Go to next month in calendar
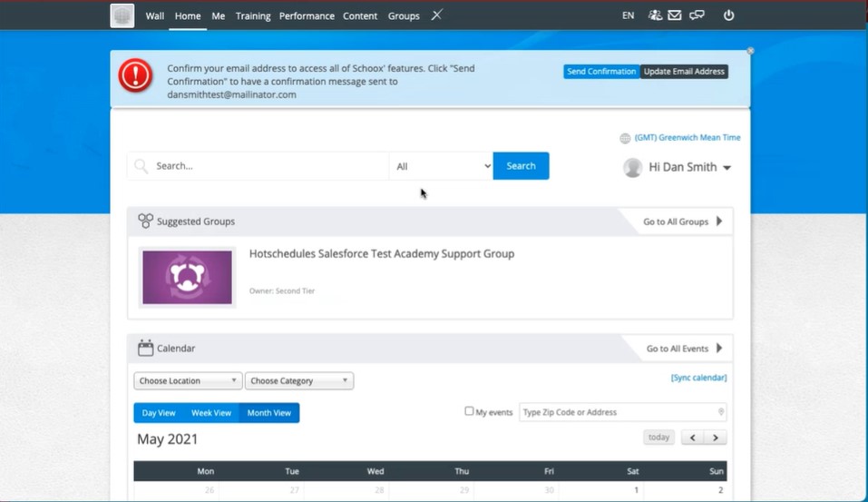This screenshot has width=868, height=502. tap(716, 438)
